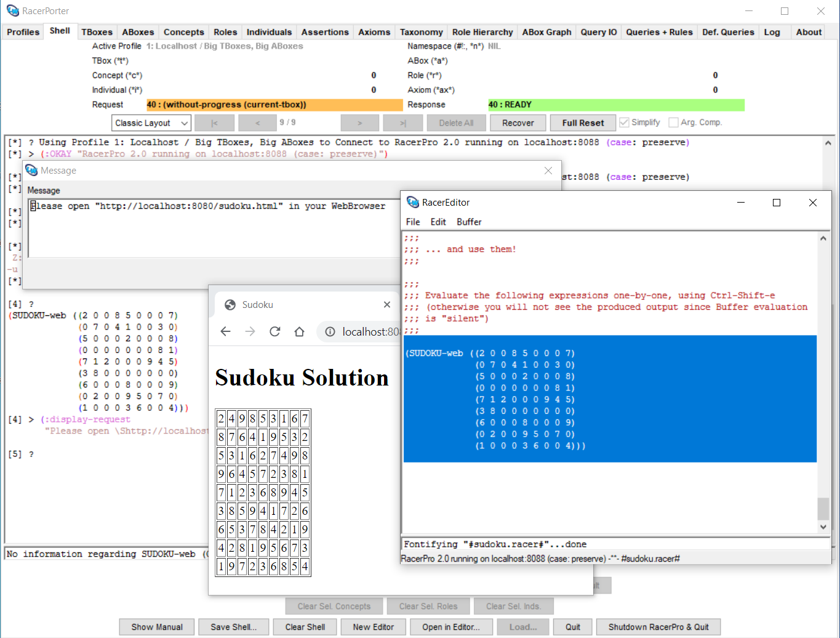Toggle the Simplify checkbox
The image size is (840, 638).
point(624,123)
